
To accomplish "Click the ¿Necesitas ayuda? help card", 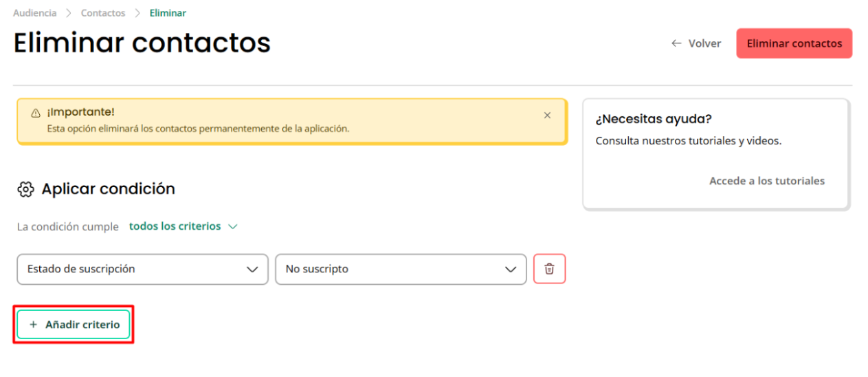I will tap(715, 153).
